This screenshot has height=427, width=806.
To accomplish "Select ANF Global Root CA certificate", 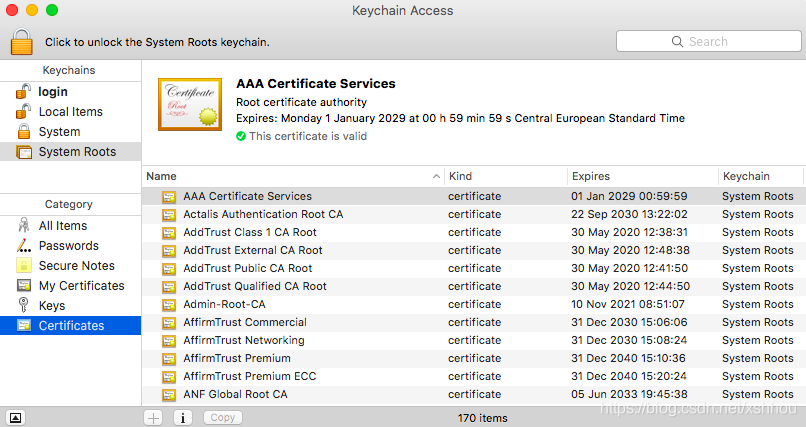I will (473, 394).
